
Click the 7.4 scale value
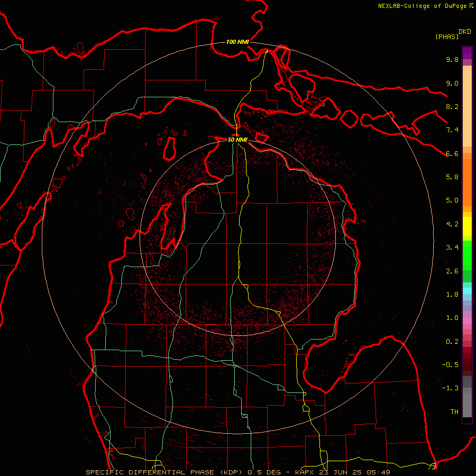(x=452, y=130)
